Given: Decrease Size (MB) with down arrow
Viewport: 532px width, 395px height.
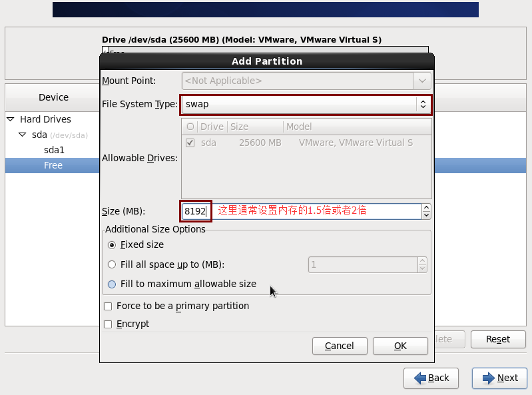Looking at the screenshot, I should pyautogui.click(x=427, y=215).
